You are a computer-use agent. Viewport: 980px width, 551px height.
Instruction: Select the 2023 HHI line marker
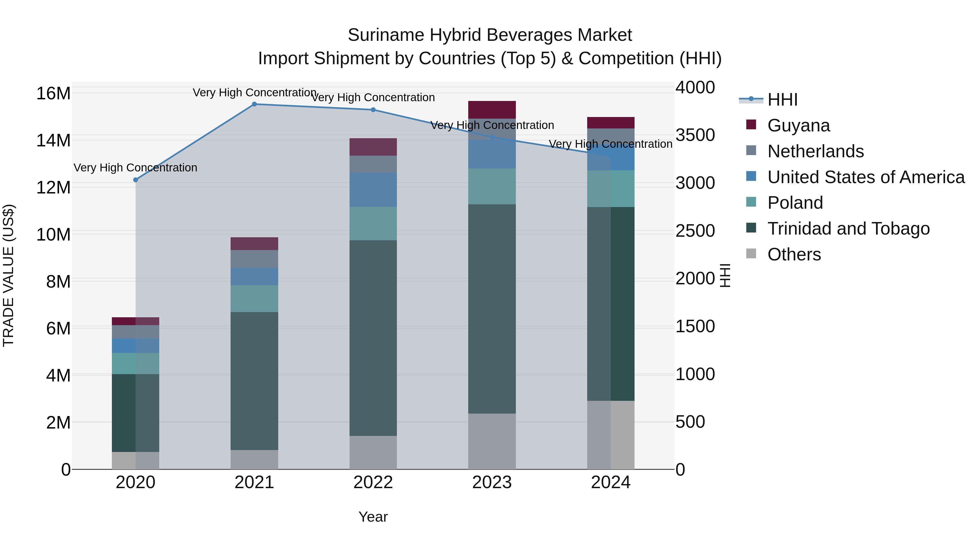[492, 137]
